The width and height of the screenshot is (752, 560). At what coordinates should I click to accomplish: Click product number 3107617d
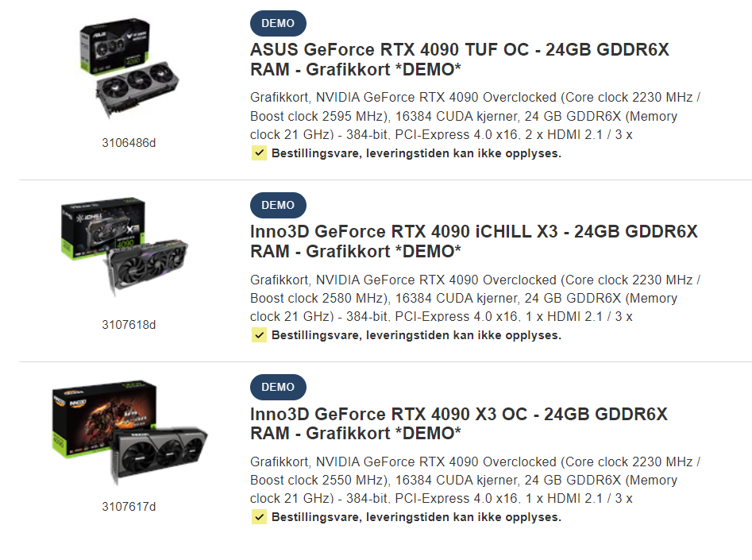click(129, 507)
